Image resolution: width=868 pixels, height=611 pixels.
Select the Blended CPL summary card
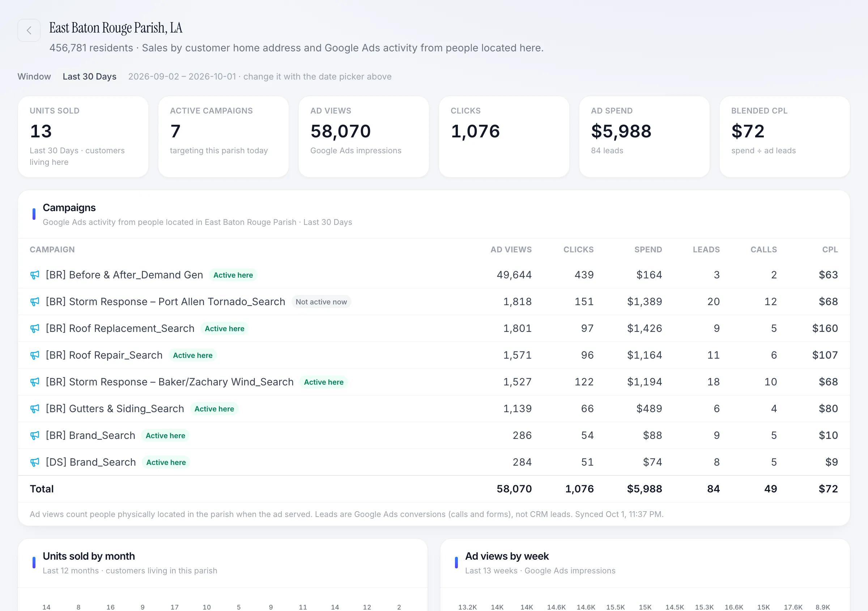point(785,137)
